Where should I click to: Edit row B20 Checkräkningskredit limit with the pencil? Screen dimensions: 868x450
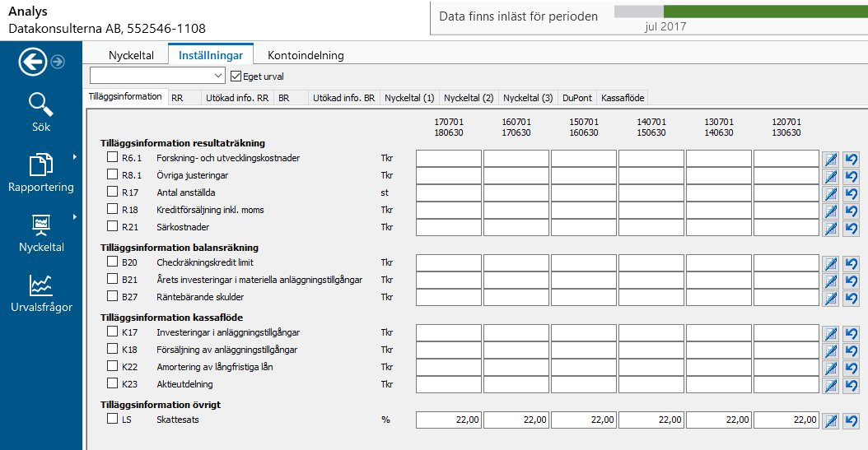click(830, 264)
